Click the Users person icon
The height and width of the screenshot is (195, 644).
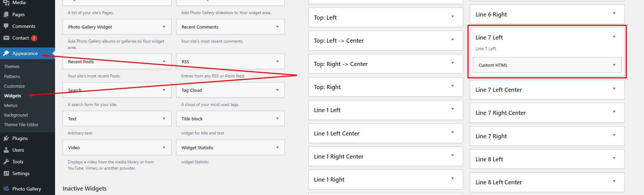coord(6,150)
